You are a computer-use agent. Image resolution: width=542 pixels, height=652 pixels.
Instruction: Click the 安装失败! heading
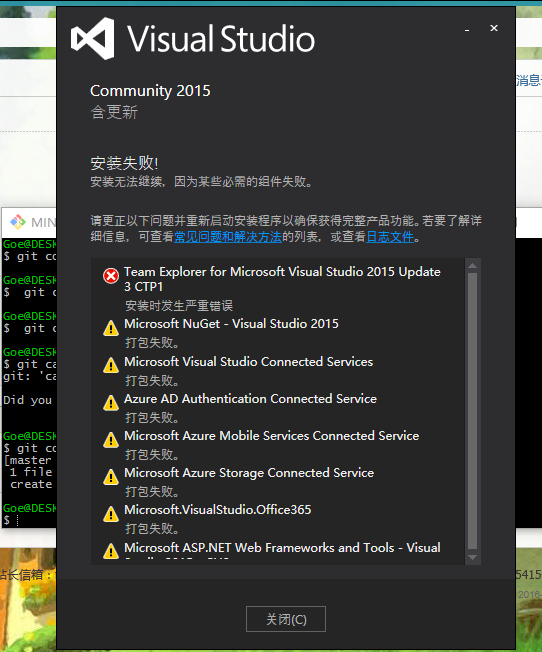point(124,163)
